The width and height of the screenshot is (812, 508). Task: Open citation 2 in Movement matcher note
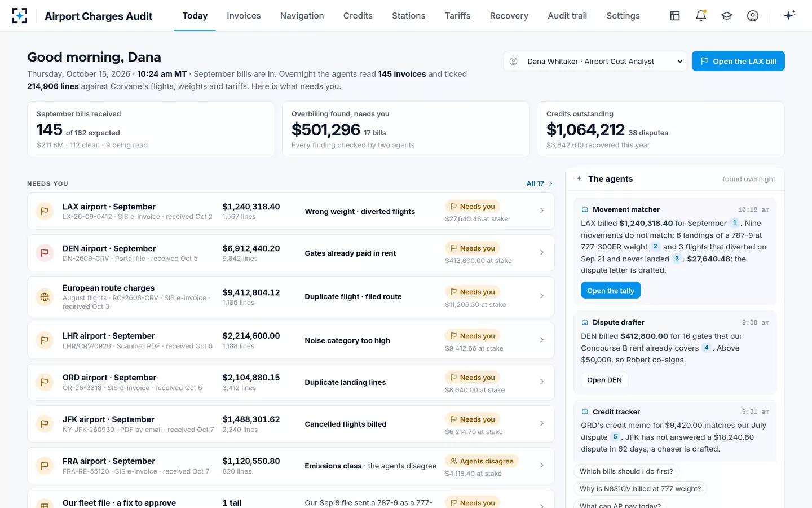[655, 247]
